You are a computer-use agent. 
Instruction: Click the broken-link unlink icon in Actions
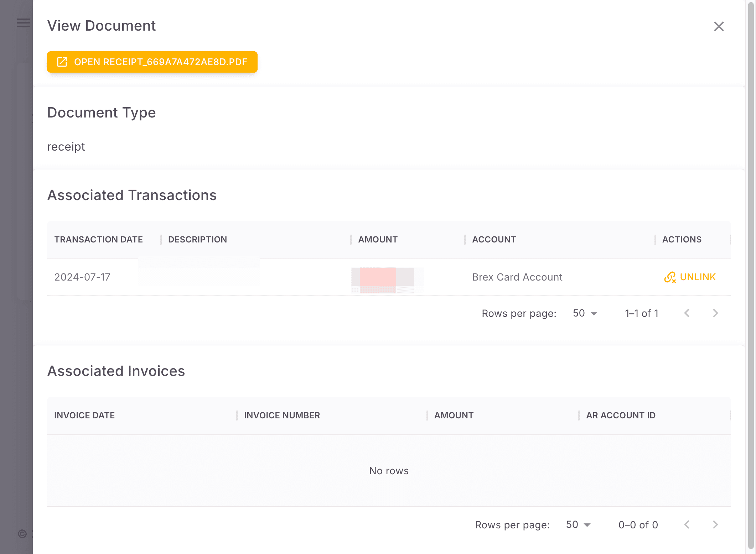click(671, 277)
